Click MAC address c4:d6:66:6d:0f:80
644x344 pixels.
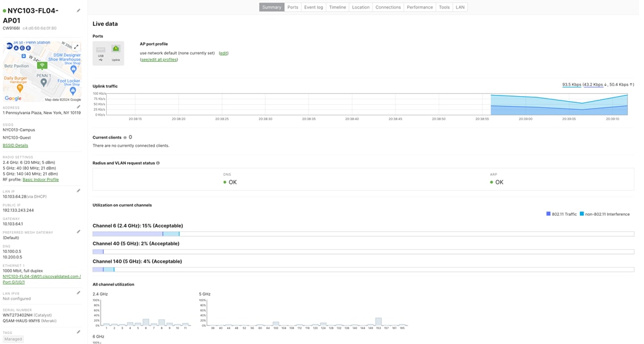(x=39, y=28)
